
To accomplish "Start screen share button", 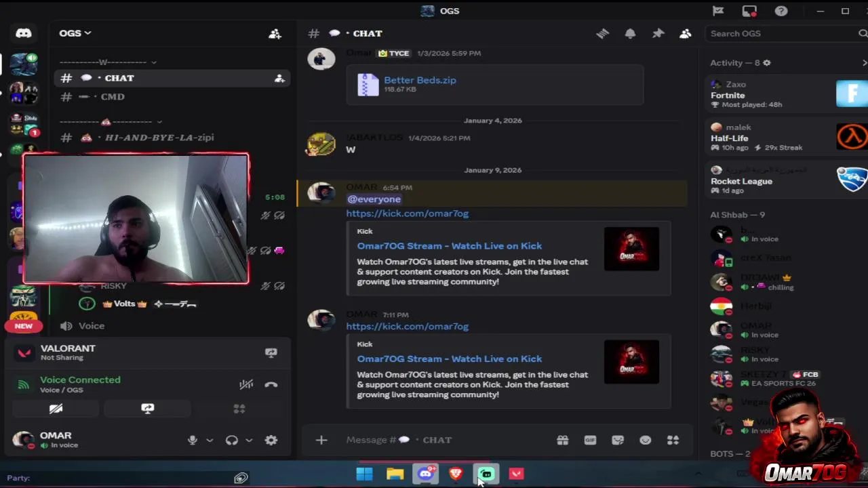I will [x=147, y=409].
